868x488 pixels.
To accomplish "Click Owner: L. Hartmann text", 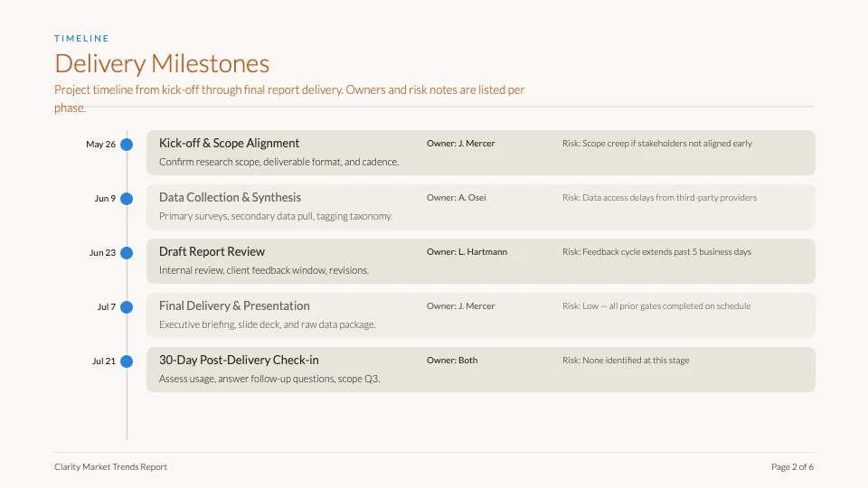I will click(x=467, y=252).
